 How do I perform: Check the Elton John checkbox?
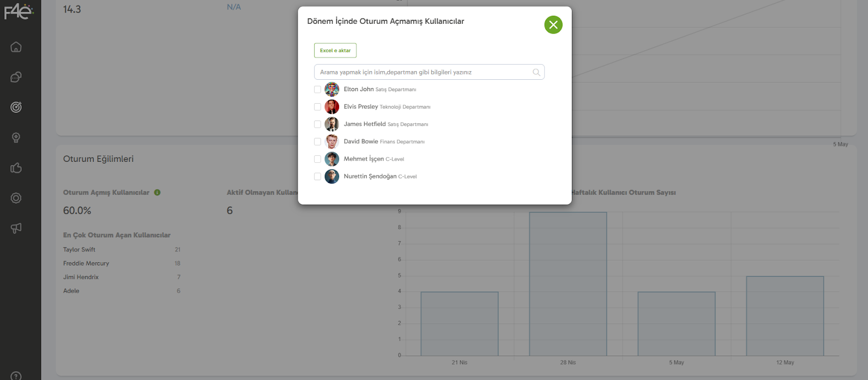click(x=317, y=90)
